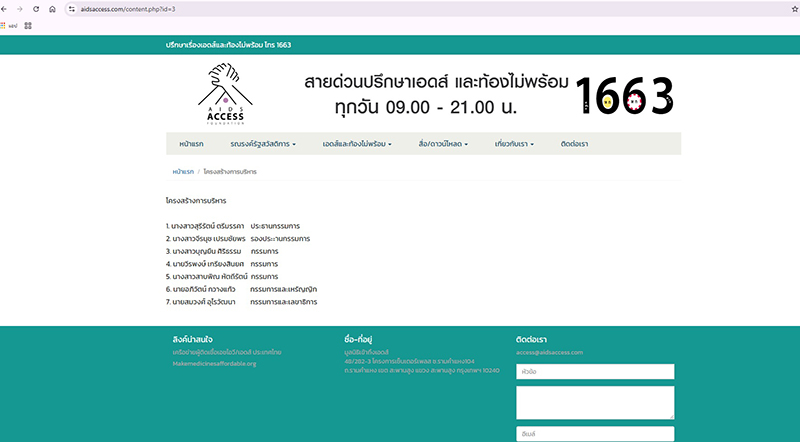
Task: Click the โครงสร้างการบริหาร breadcrumb text
Action: point(230,172)
